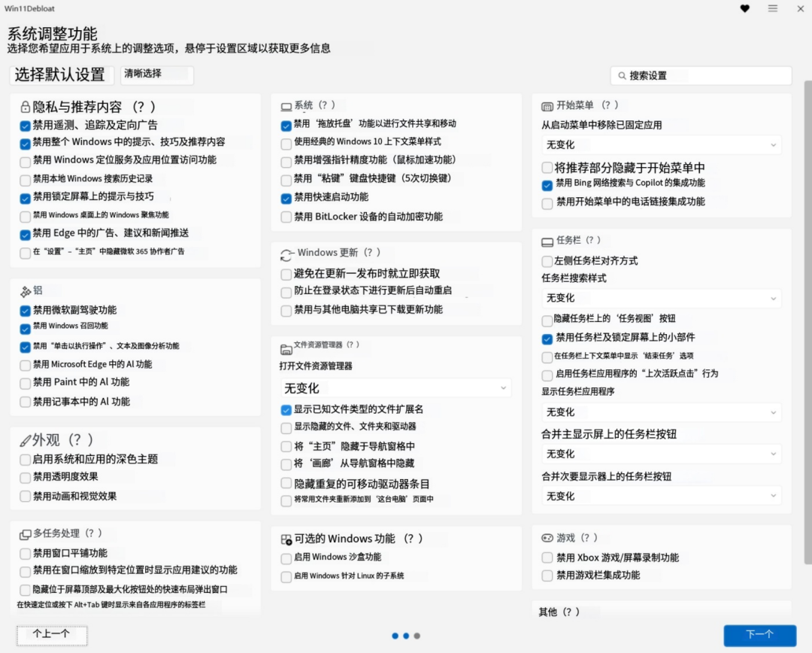Click the 个上一个 button
812x653 pixels.
[50, 635]
